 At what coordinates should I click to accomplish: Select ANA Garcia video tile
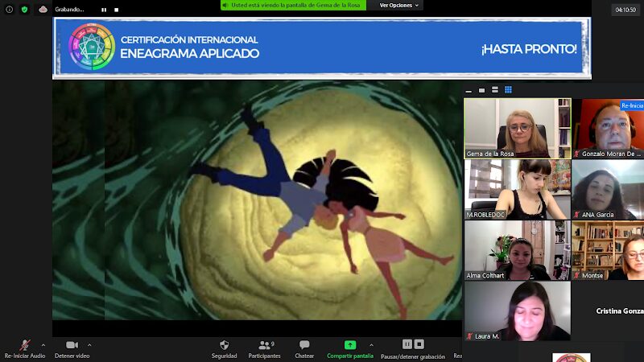tap(608, 189)
